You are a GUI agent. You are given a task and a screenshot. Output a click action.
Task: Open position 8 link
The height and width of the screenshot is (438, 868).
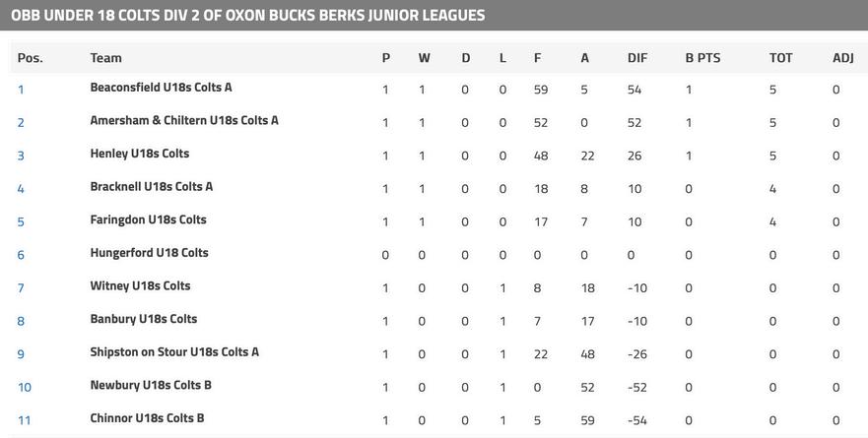(x=21, y=321)
